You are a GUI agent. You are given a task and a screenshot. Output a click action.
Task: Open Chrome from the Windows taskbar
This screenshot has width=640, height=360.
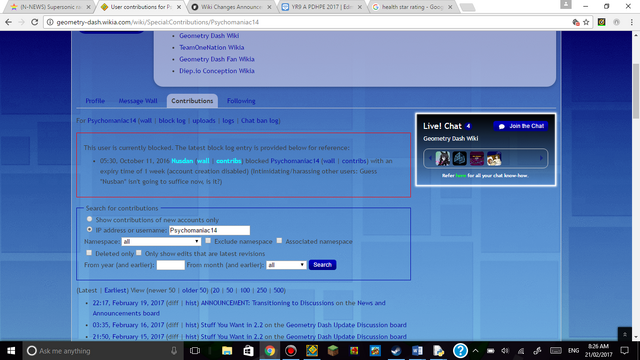270,351
